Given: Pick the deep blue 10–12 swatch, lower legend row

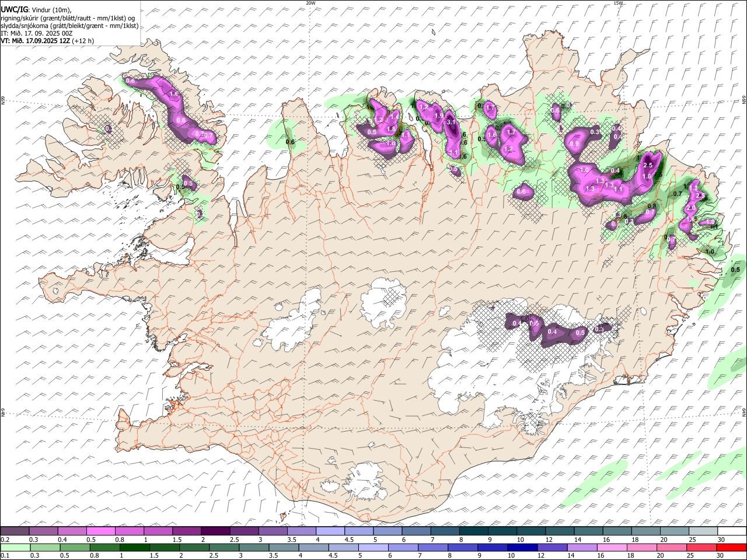Looking at the screenshot, I should [x=522, y=547].
